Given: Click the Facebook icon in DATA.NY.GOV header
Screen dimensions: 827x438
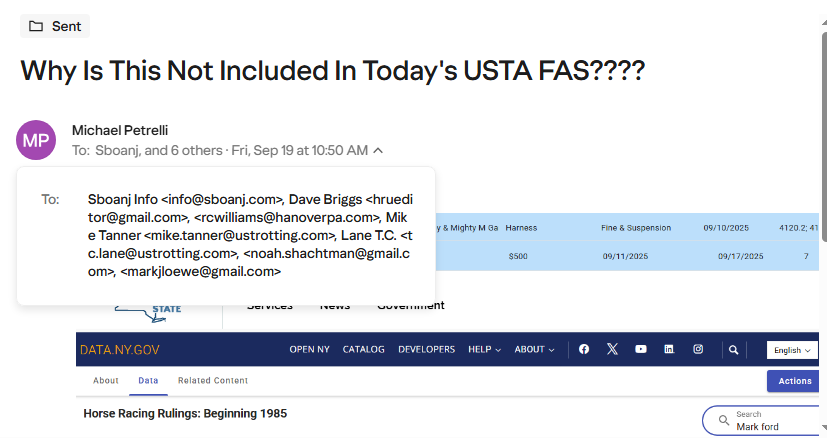Looking at the screenshot, I should [584, 350].
